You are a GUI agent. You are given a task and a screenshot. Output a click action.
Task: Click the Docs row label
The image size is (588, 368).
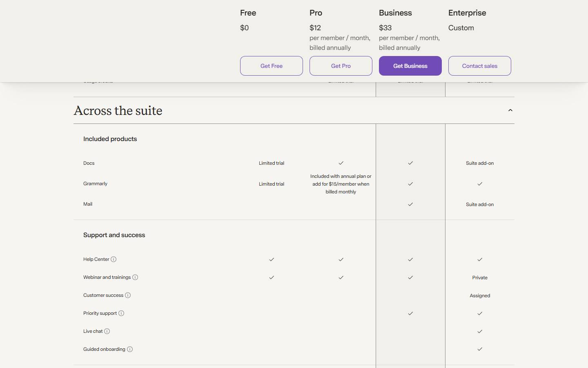click(x=89, y=163)
